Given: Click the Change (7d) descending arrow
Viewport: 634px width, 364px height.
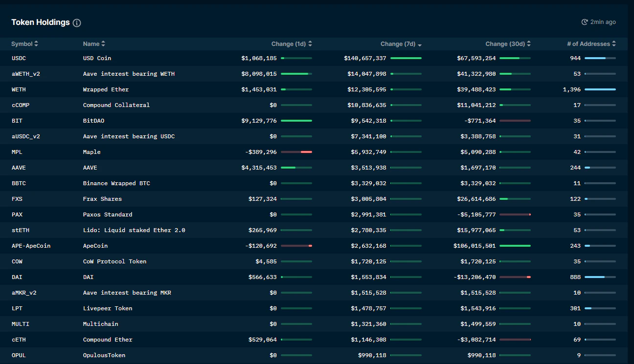Looking at the screenshot, I should pos(420,44).
